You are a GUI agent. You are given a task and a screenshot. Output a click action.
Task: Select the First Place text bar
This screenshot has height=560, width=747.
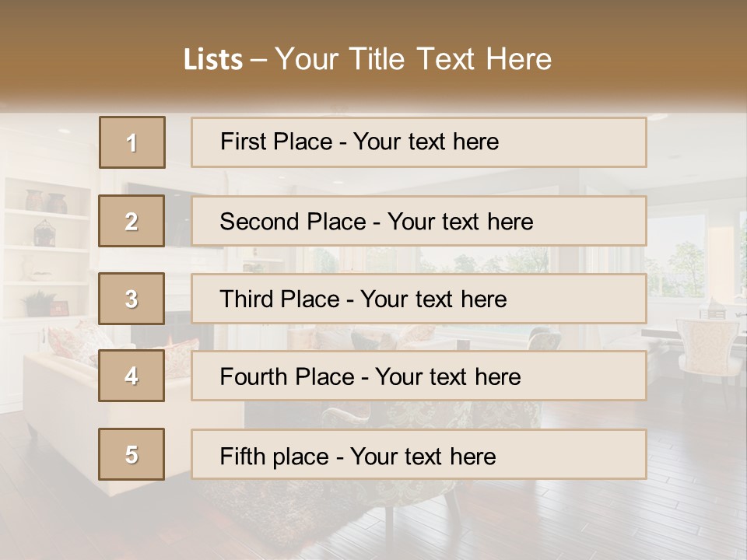419,142
